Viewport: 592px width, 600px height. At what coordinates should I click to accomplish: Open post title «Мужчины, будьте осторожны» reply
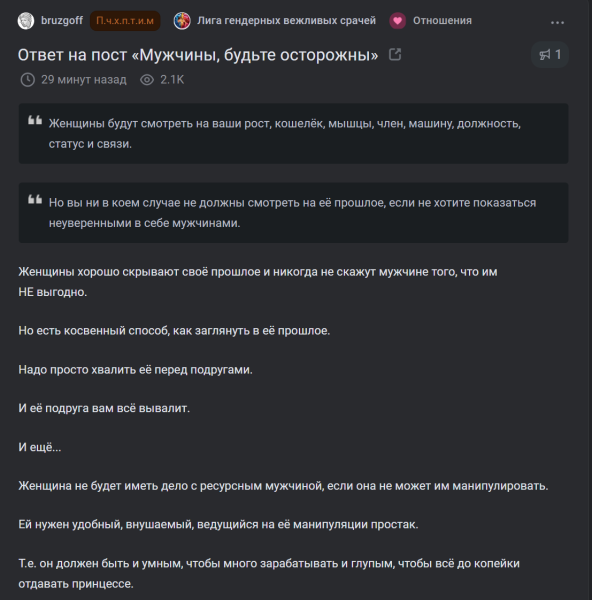(x=198, y=55)
